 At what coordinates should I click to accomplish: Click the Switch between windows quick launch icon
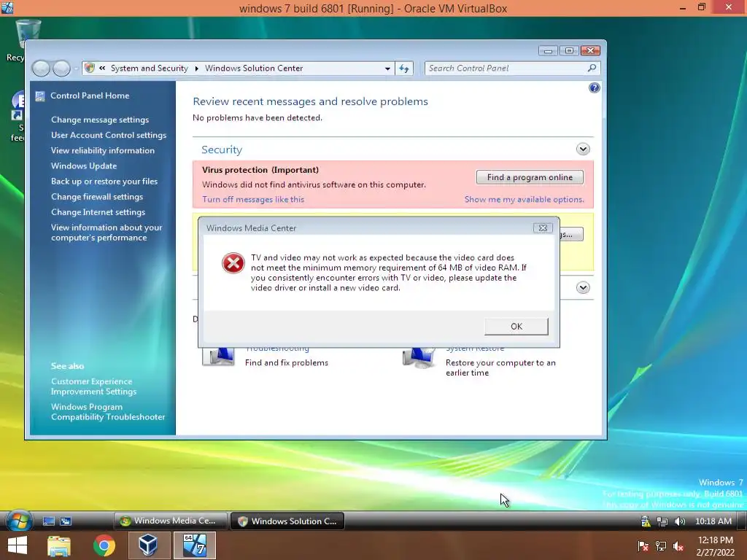pyautogui.click(x=65, y=521)
